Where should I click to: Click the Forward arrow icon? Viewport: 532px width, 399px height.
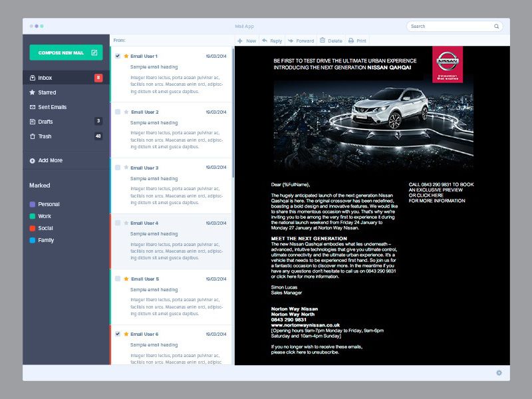291,41
